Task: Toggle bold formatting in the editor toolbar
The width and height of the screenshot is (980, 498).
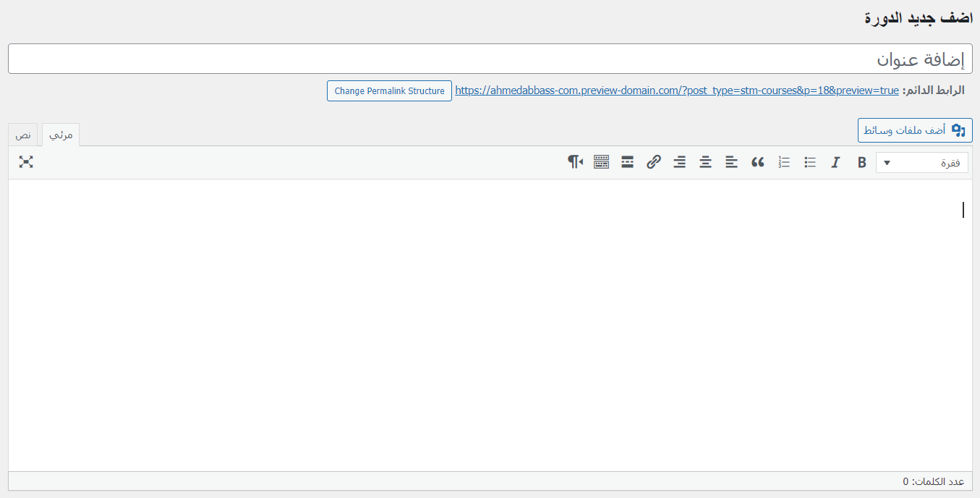Action: [861, 163]
